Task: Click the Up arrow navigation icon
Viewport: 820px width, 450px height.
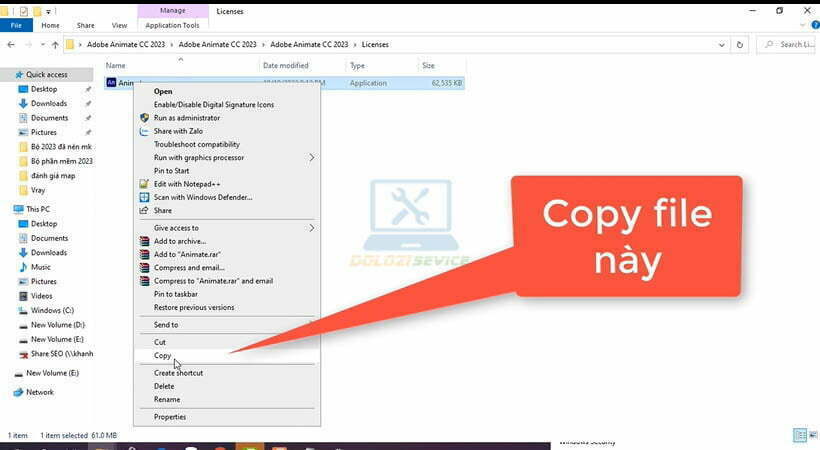Action: point(54,44)
